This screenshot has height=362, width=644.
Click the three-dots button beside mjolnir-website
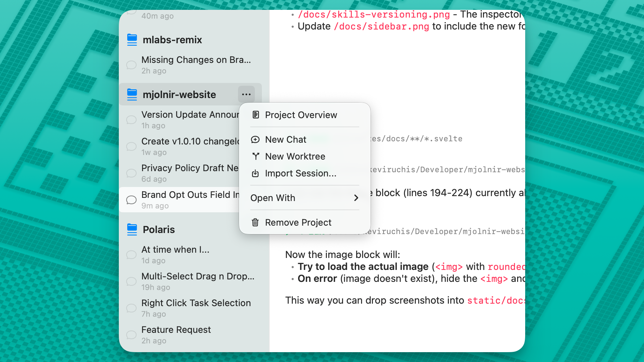(x=246, y=94)
